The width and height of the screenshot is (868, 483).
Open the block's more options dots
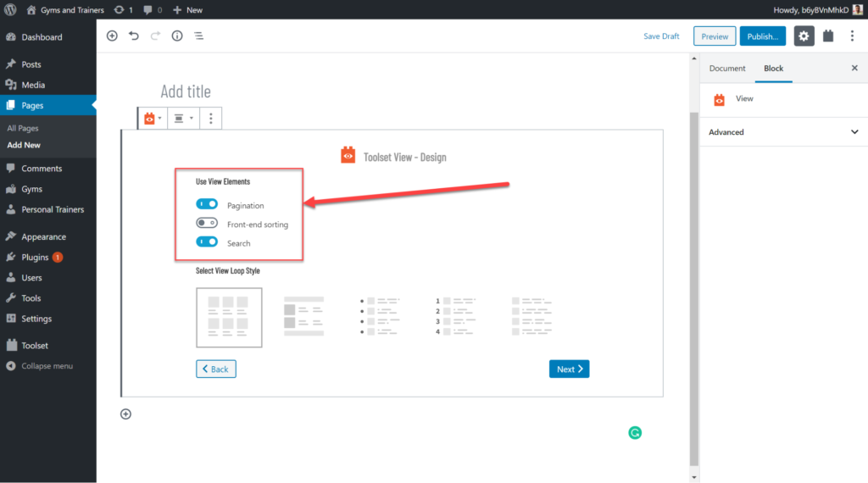[210, 119]
